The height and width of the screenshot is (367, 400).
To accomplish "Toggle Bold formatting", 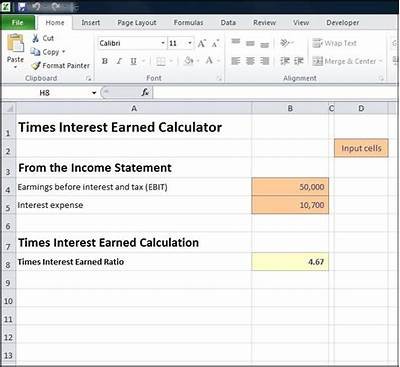I will [x=105, y=61].
